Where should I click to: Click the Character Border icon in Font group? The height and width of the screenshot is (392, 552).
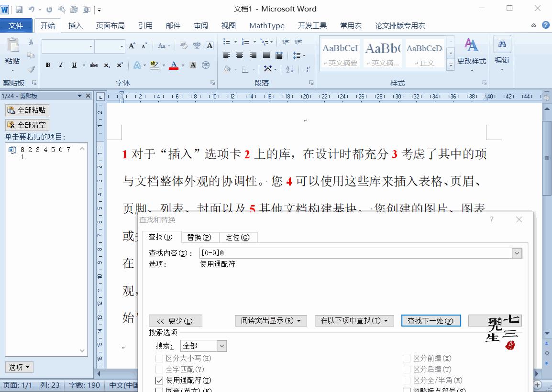pos(210,46)
